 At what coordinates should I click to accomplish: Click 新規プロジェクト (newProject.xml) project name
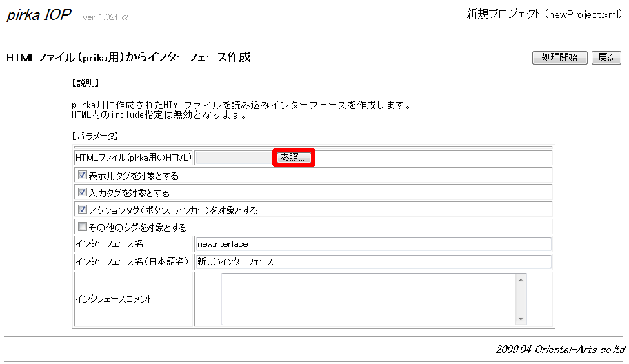544,14
